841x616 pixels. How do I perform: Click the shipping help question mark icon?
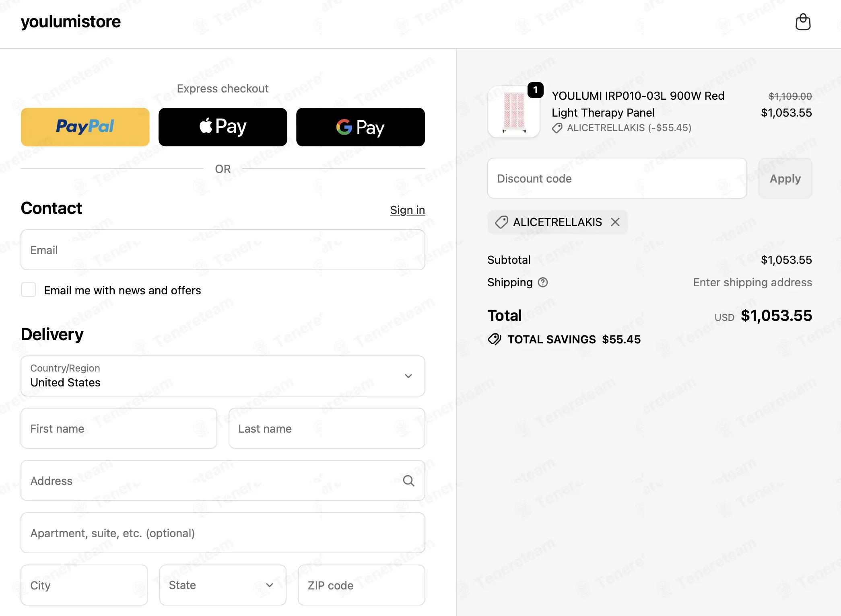[x=543, y=282]
